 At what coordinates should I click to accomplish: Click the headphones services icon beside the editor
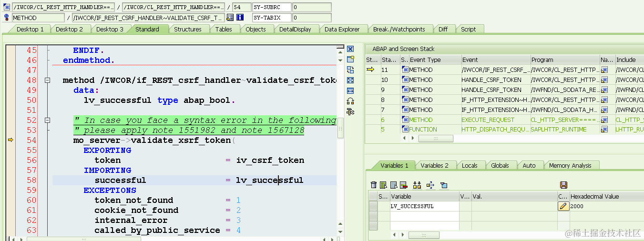coord(350,101)
